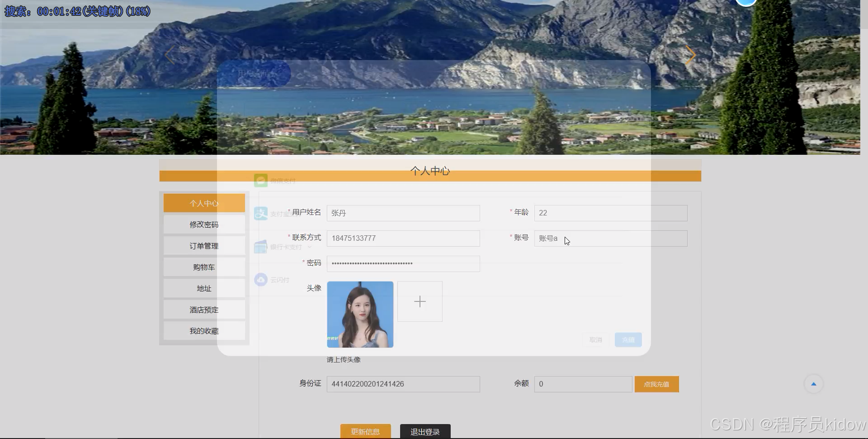
Task: Open 购物车 in the side menu
Action: coord(204,267)
